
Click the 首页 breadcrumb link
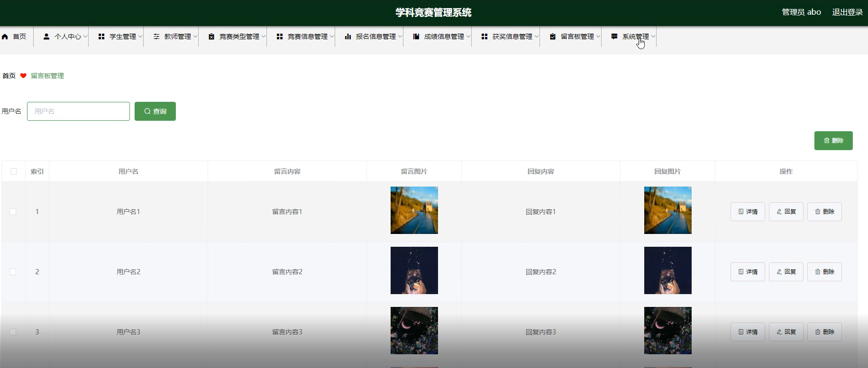click(9, 76)
